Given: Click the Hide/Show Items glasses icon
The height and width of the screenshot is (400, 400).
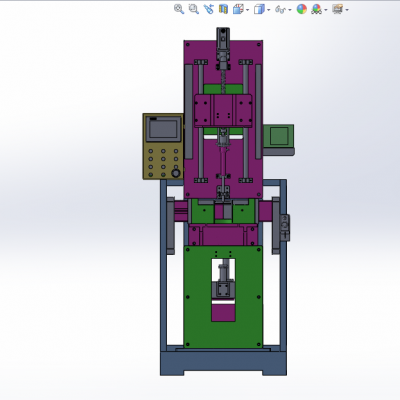Looking at the screenshot, I should 280,9.
